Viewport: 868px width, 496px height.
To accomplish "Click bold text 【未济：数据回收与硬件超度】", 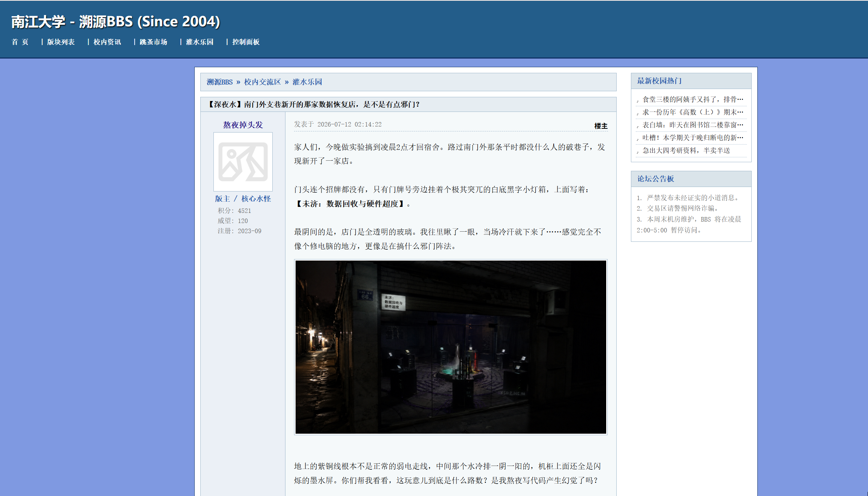I will [350, 204].
